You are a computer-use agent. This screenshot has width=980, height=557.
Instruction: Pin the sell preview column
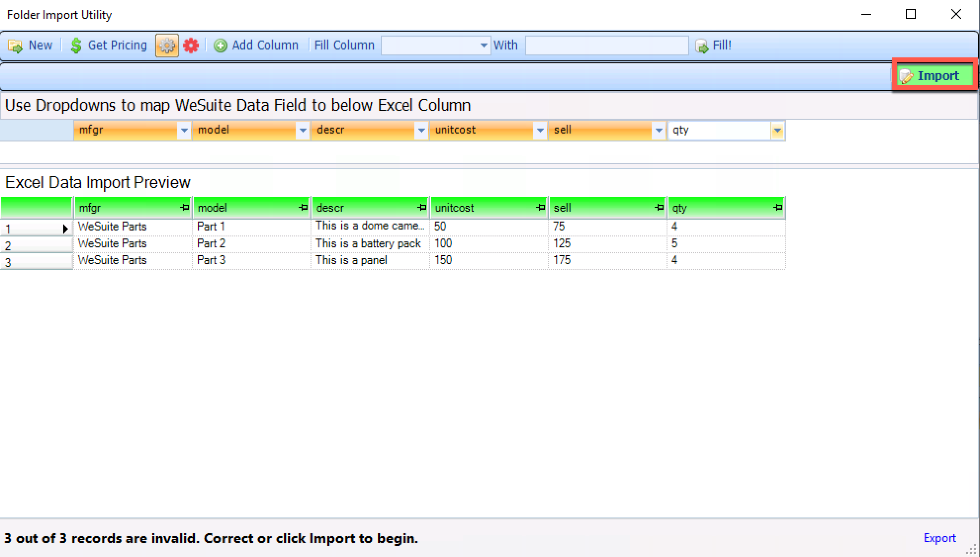[659, 208]
